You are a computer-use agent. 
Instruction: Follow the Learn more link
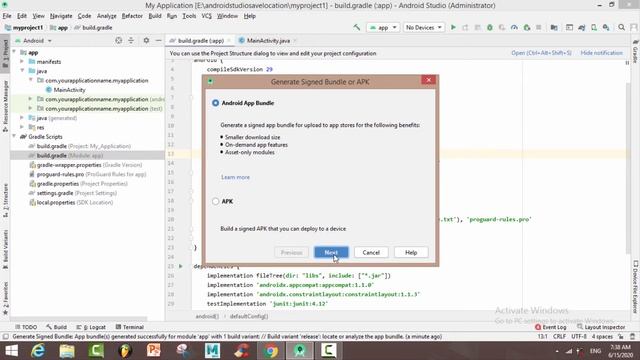coord(235,177)
